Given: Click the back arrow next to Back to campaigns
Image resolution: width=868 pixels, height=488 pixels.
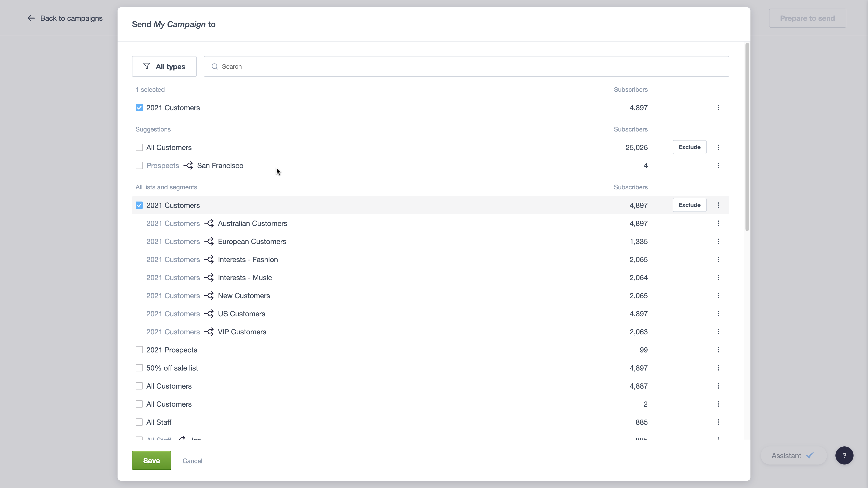Looking at the screenshot, I should (x=31, y=18).
